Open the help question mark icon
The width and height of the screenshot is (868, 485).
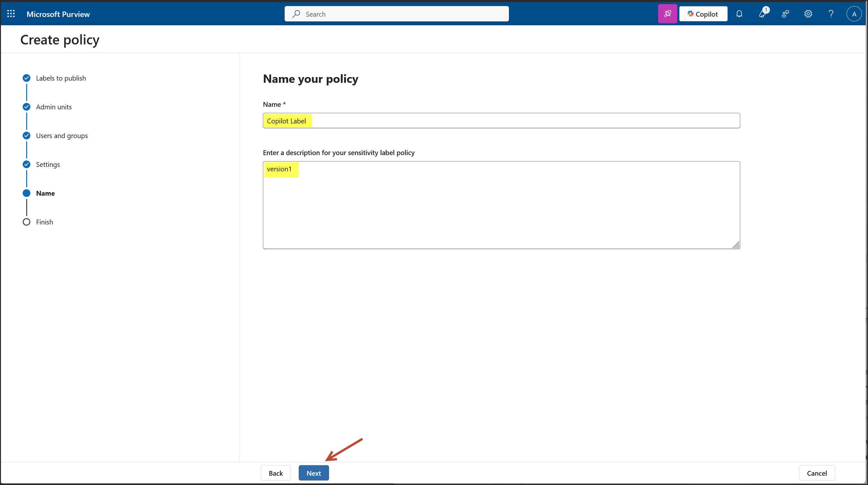(x=831, y=14)
